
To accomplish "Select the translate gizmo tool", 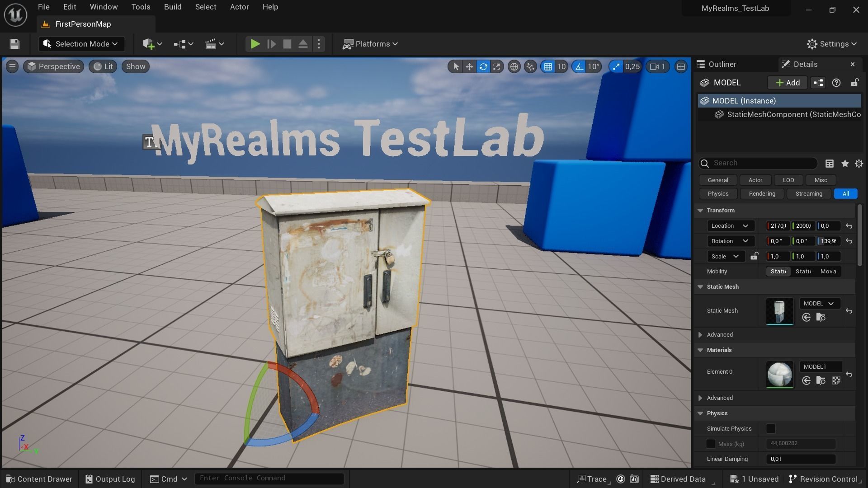I will click(x=469, y=67).
